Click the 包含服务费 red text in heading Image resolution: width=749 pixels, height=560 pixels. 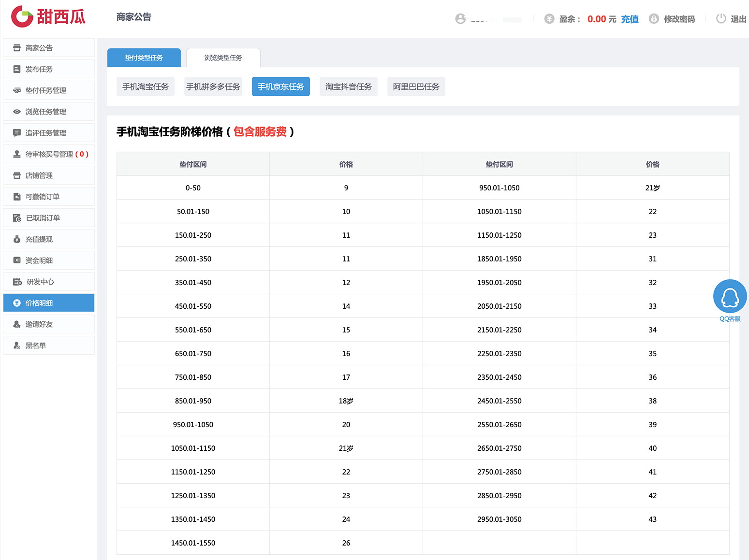pos(260,131)
